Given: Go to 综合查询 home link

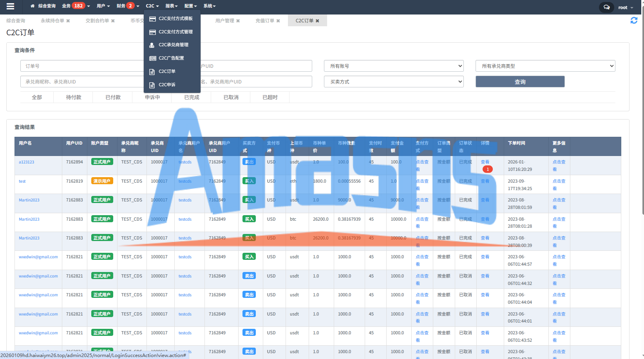Looking at the screenshot, I should [43, 6].
